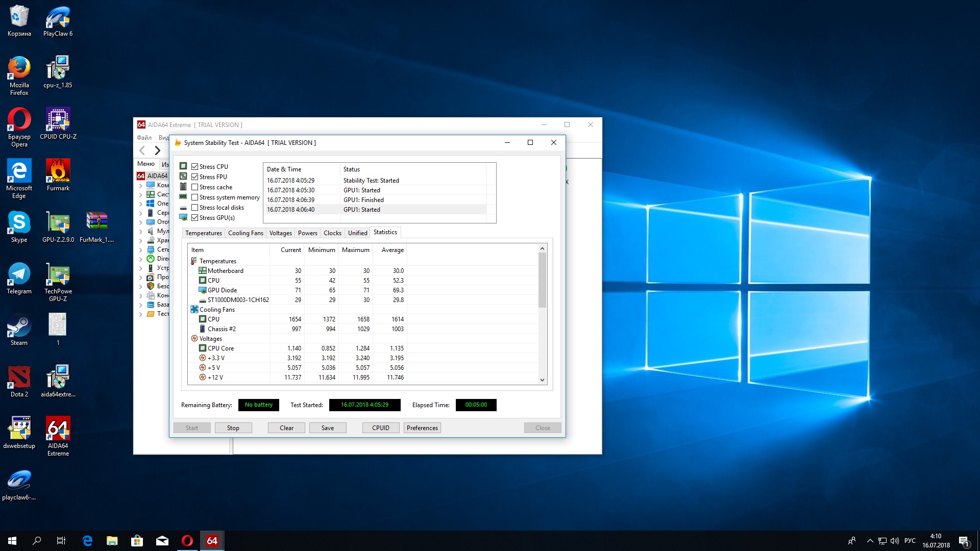Open the cpu-z_1.85 installer icon
980x551 pixels.
(x=58, y=72)
